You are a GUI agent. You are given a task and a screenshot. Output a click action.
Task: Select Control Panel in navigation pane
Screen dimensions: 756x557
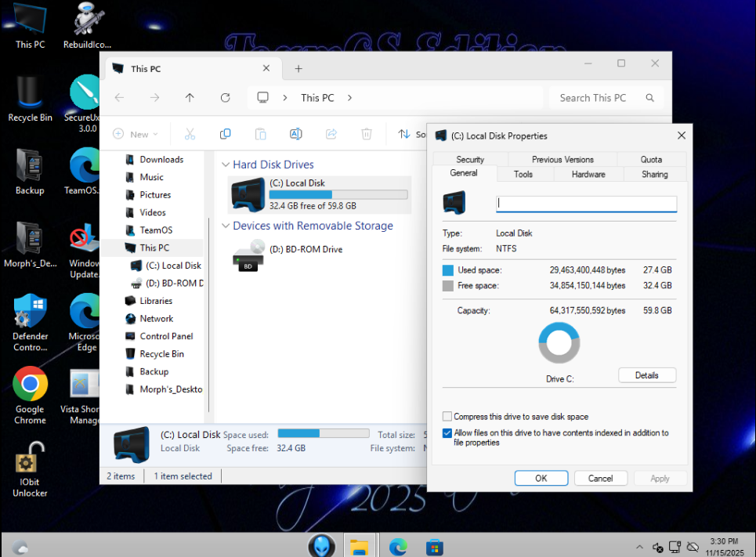166,336
